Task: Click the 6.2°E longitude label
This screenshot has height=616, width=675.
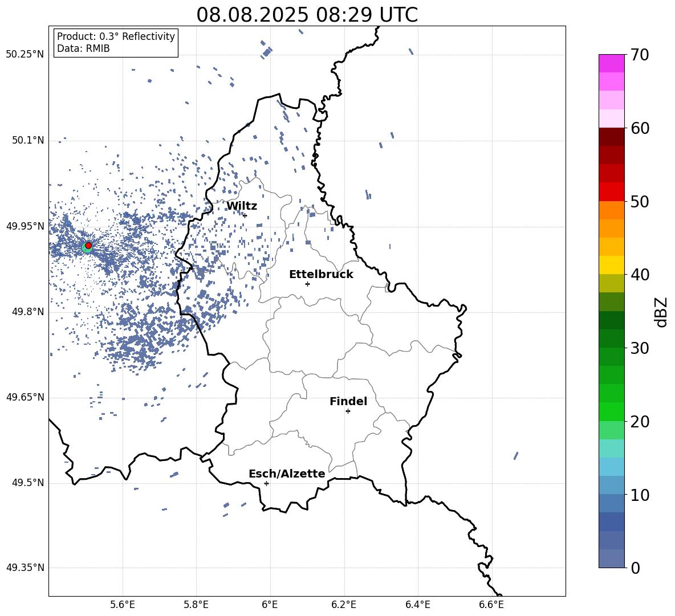Action: 344,605
